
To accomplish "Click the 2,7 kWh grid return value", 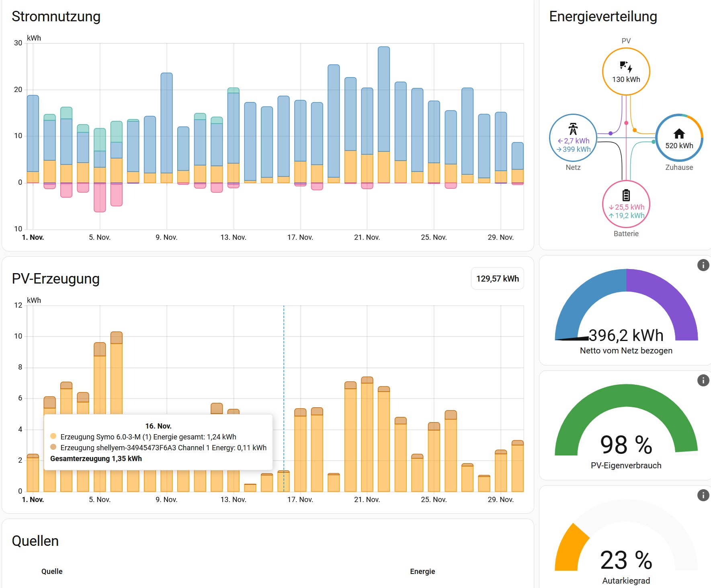I will (576, 141).
